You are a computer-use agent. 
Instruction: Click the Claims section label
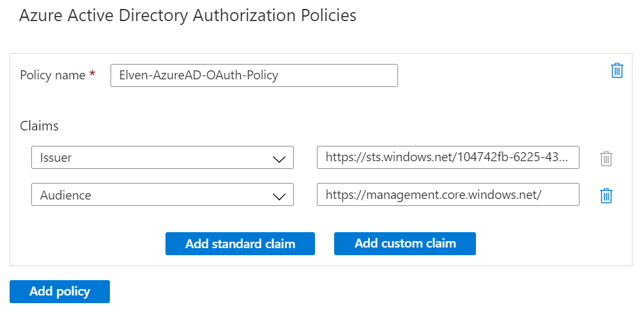coord(40,126)
